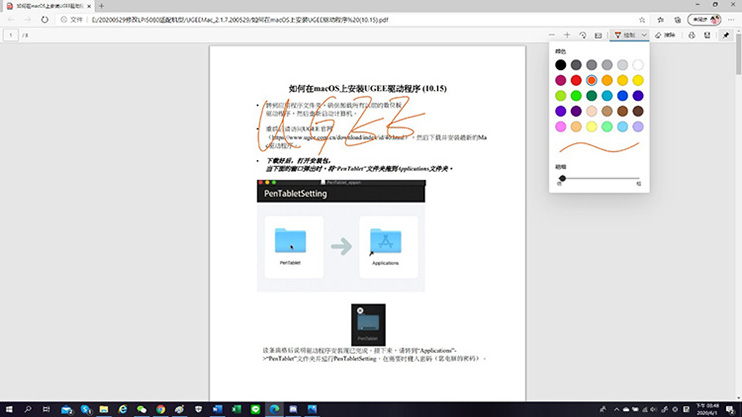This screenshot has width=742, height=417.
Task: Pick the lavender ink color
Action: 638,126
